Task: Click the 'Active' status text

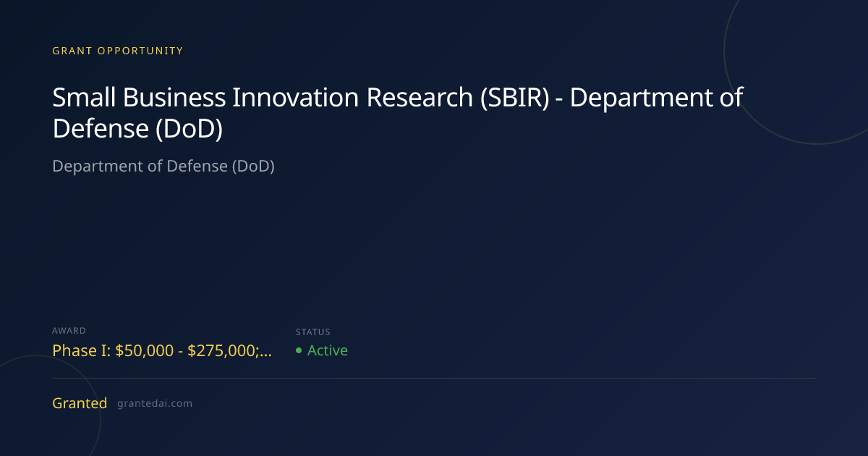Action: coord(328,350)
